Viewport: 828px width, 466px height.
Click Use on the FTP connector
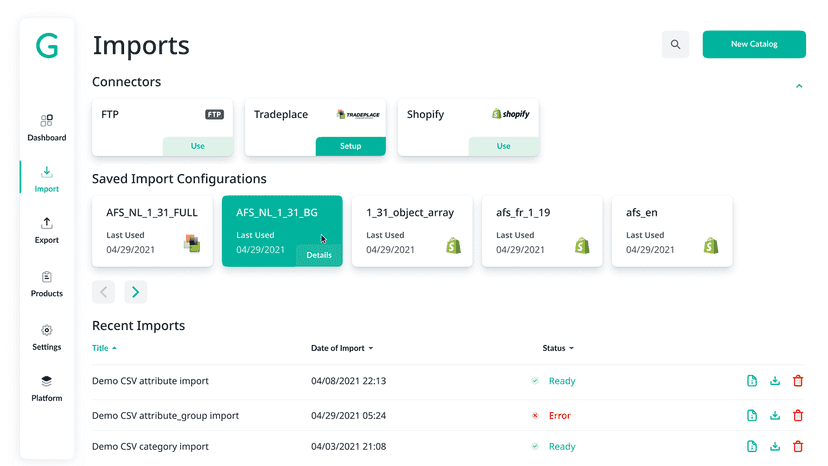tap(197, 146)
